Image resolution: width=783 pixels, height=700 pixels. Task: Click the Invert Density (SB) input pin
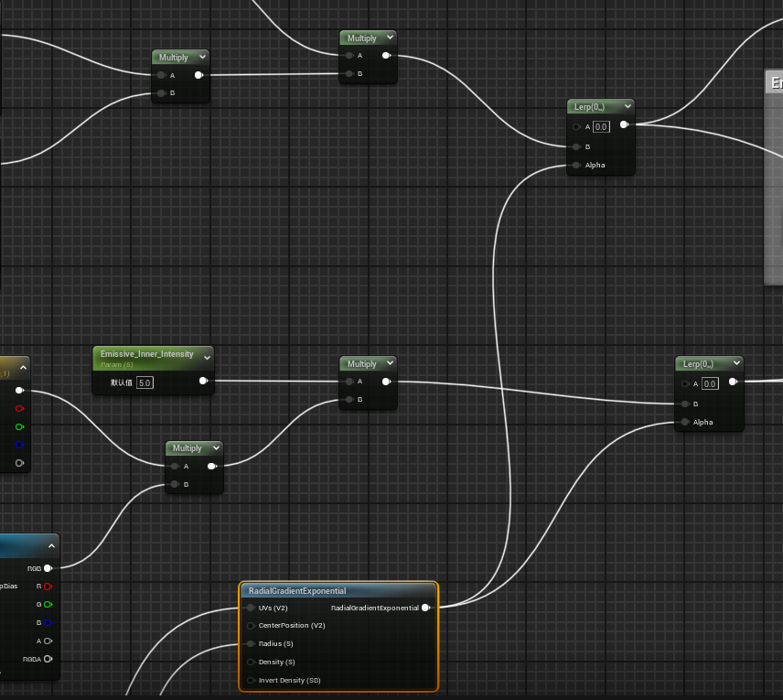pyautogui.click(x=251, y=680)
